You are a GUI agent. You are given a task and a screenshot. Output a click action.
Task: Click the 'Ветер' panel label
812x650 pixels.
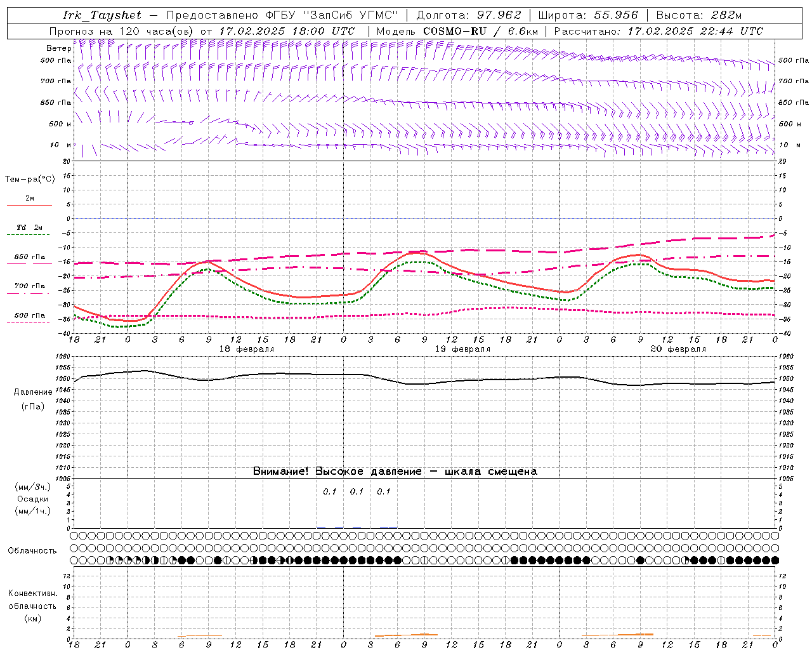(59, 48)
